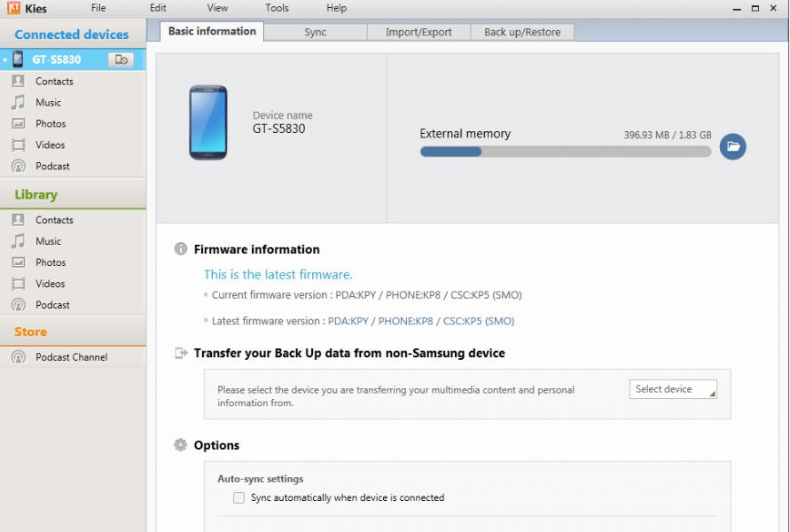Collapse the GT-S5830 device tree
Viewport: 790px width, 532px height.
point(7,60)
